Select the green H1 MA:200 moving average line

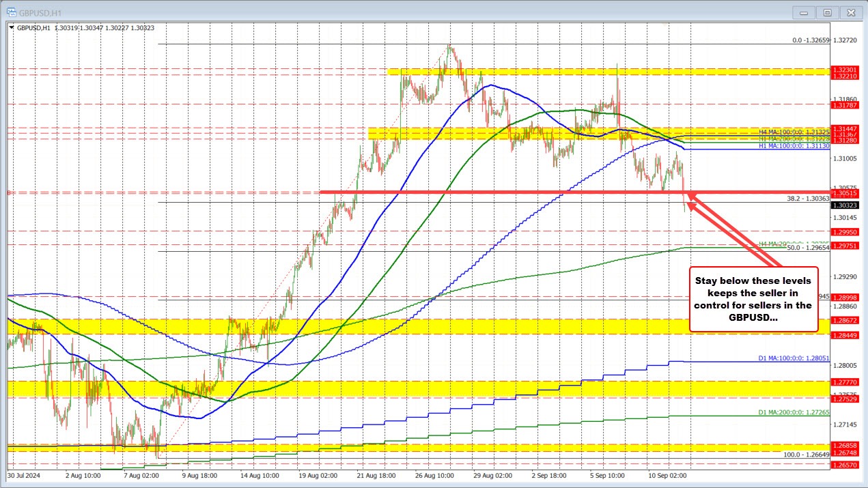[574, 110]
